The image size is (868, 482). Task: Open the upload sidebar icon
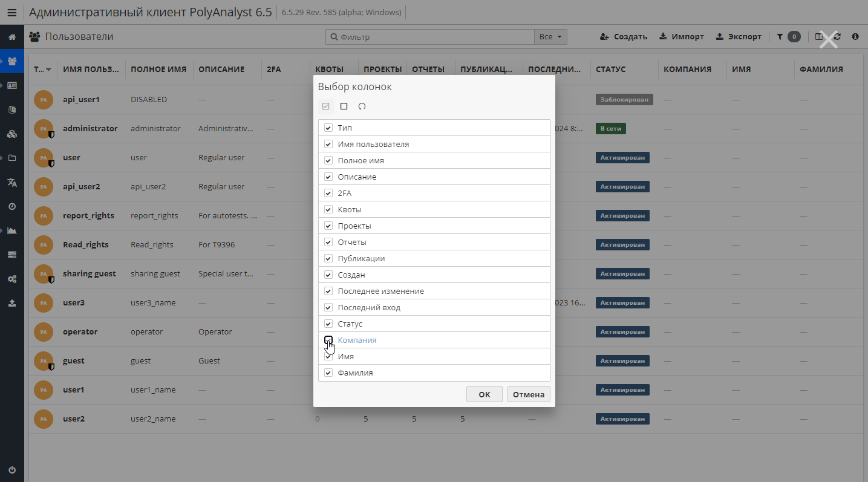[x=12, y=303]
